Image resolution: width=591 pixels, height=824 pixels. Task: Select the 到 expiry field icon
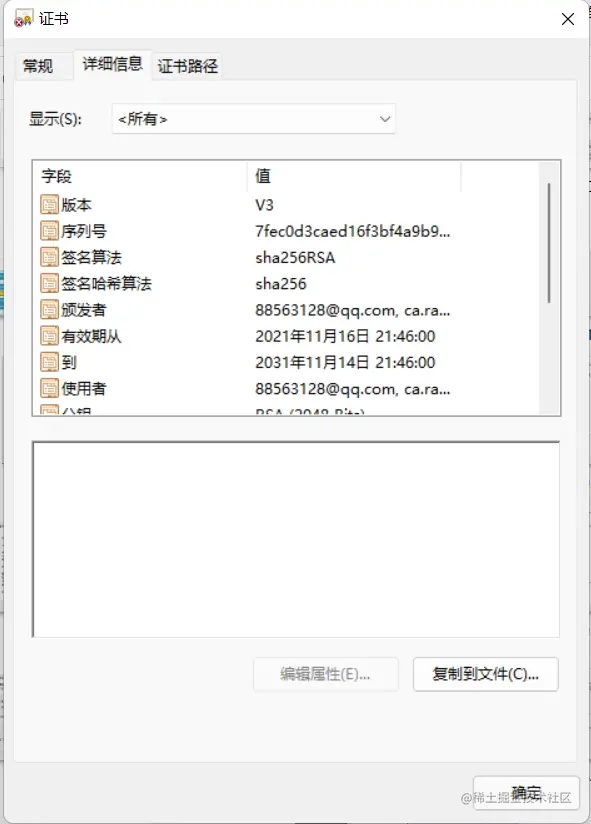[49, 362]
